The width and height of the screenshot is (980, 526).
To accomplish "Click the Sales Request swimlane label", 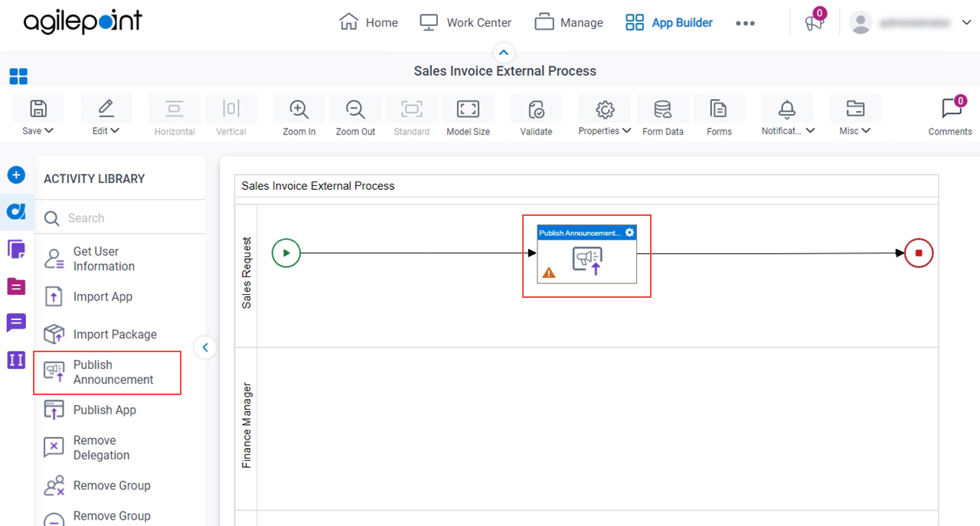I will point(247,273).
